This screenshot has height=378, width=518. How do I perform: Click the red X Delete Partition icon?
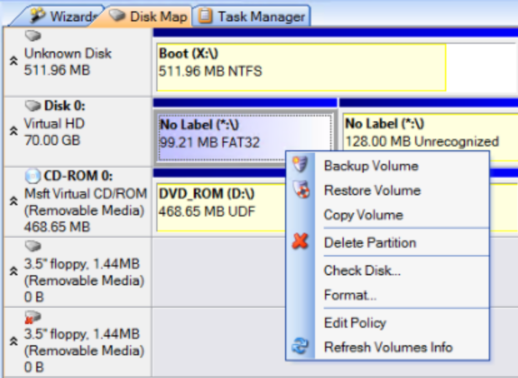(x=300, y=241)
